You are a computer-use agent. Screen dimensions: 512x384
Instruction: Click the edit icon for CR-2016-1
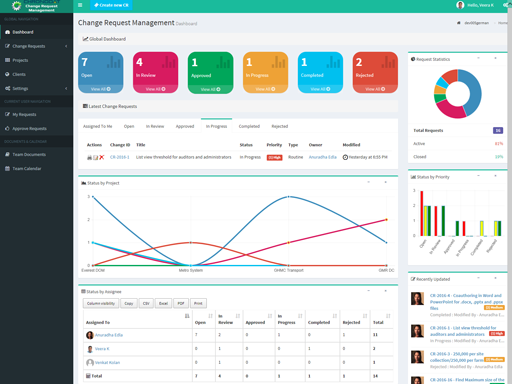click(95, 157)
